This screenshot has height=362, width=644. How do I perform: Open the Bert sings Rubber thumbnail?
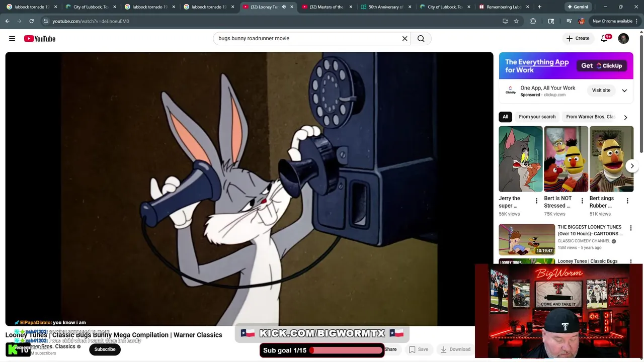tap(611, 159)
